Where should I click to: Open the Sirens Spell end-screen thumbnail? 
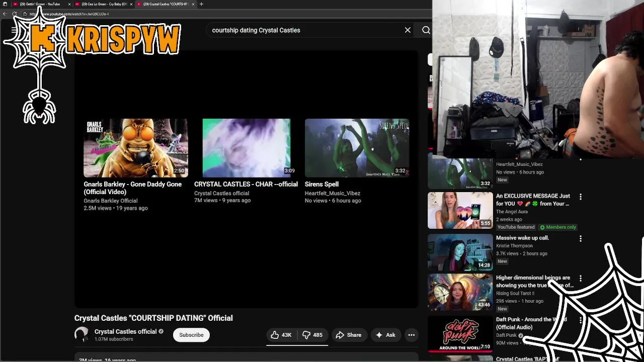tap(357, 148)
